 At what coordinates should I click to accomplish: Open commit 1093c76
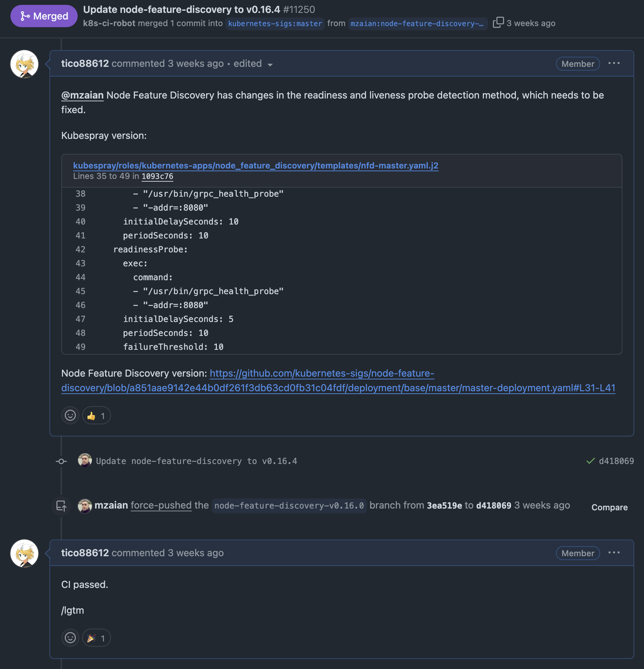(x=157, y=176)
